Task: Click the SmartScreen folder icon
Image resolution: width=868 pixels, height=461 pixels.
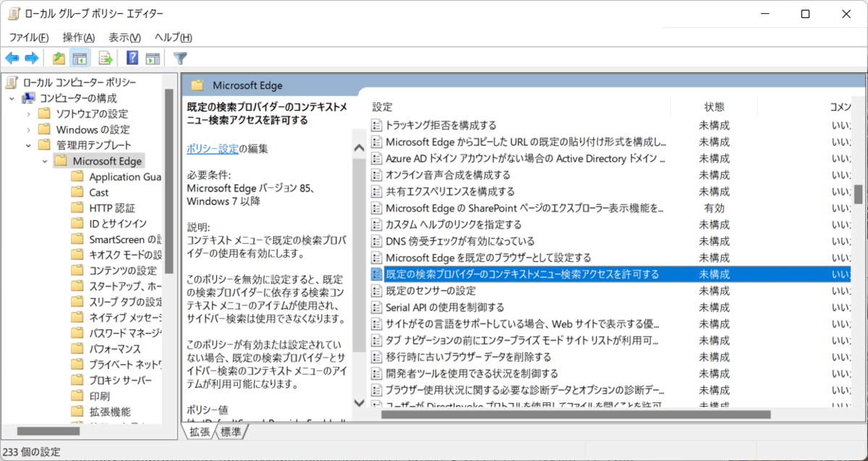Action: (77, 240)
